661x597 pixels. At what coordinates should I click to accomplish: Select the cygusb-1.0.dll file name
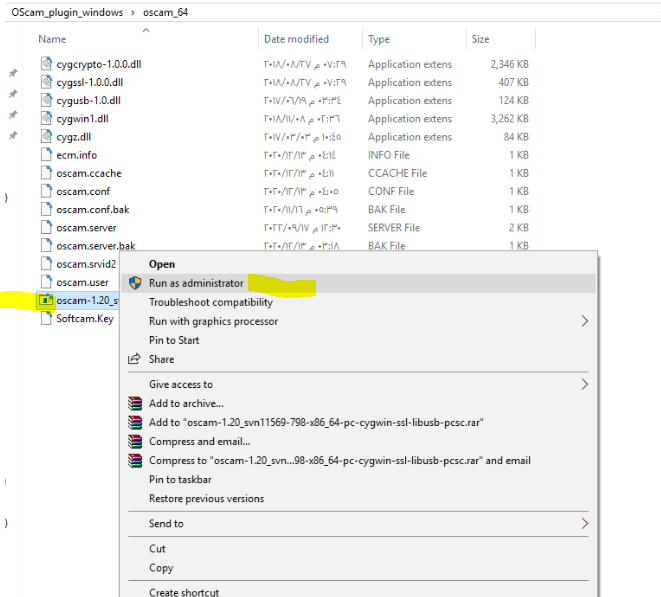tap(88, 101)
